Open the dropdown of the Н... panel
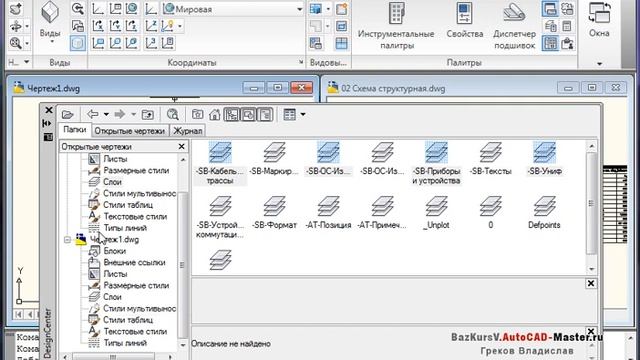Screen dimensions: 640x360 (27, 62)
